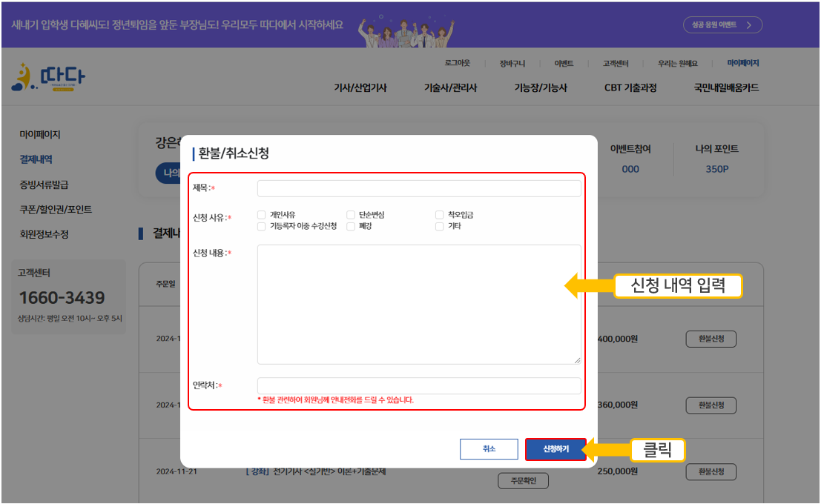Click the 360,000원 amount

618,405
